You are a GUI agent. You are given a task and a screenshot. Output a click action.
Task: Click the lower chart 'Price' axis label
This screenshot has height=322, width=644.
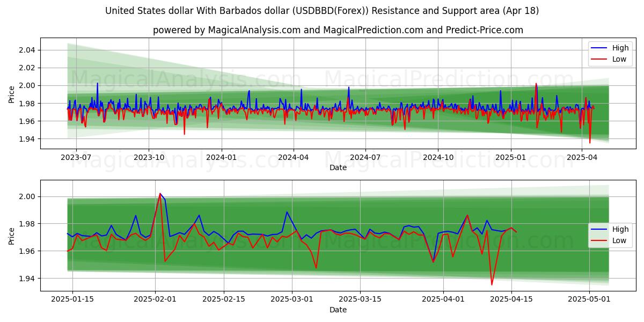[12, 236]
